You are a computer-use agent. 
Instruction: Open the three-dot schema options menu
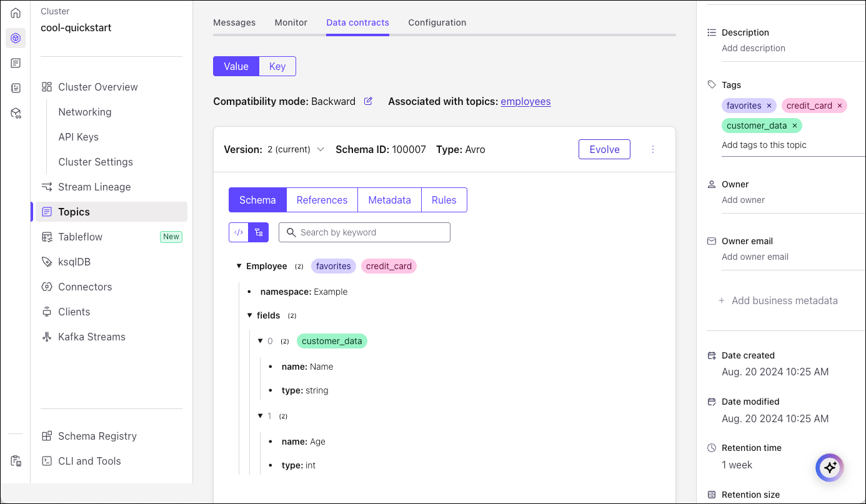coord(653,149)
